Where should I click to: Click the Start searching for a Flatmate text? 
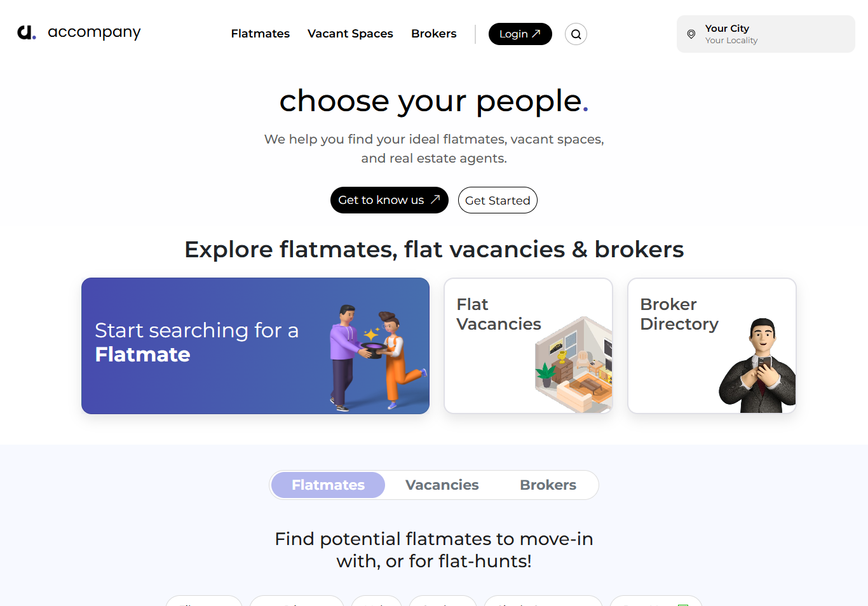click(x=196, y=342)
